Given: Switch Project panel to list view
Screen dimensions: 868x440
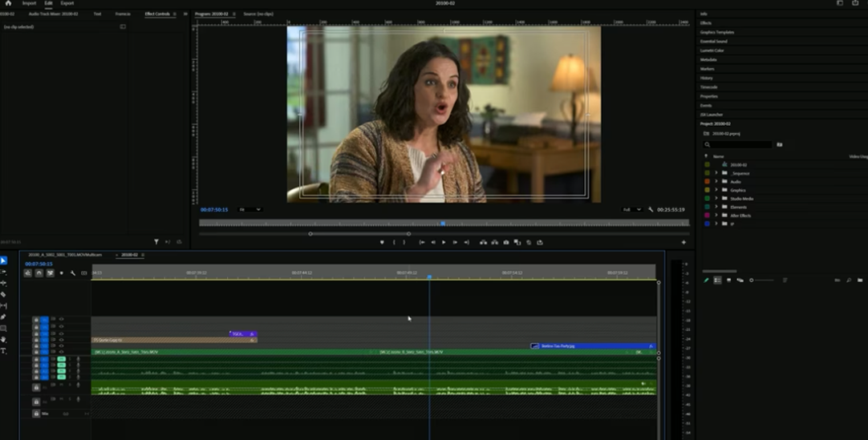Looking at the screenshot, I should [x=717, y=281].
